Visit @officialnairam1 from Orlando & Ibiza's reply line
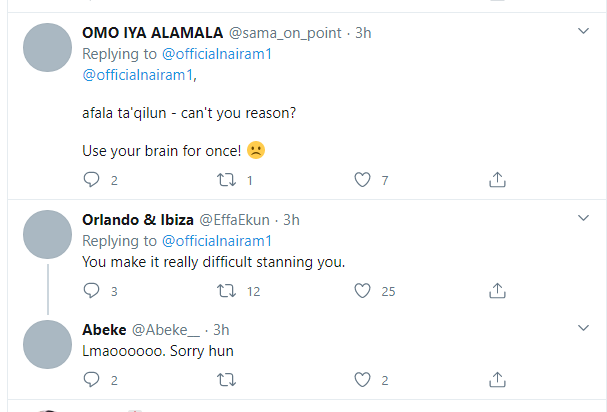Viewport: 607px width, 412px height. tap(217, 241)
